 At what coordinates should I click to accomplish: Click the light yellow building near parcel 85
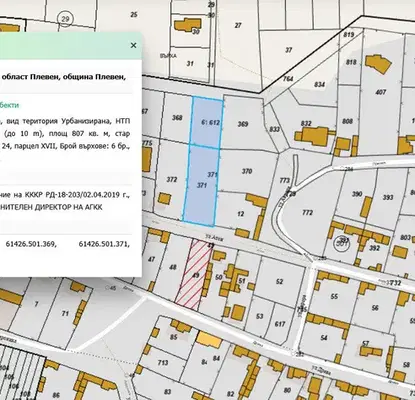(x=209, y=340)
